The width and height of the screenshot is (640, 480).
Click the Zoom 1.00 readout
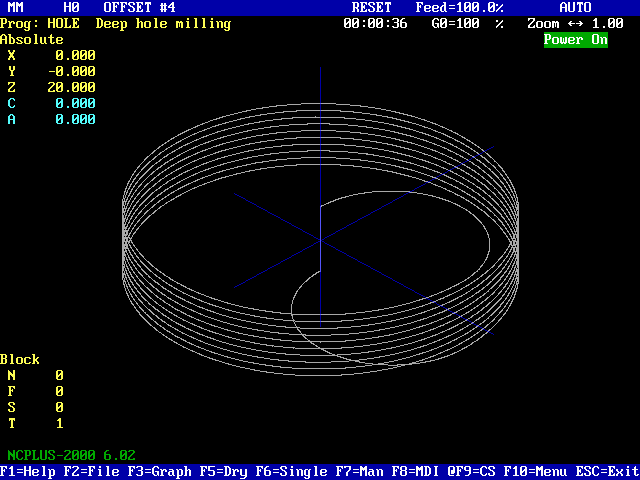click(575, 24)
